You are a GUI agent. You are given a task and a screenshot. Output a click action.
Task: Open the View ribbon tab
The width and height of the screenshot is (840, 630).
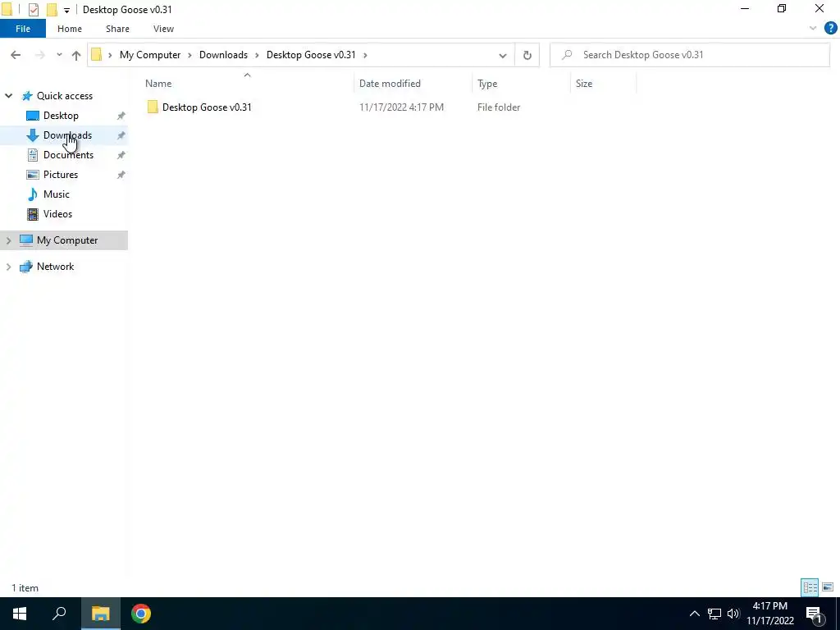(163, 29)
